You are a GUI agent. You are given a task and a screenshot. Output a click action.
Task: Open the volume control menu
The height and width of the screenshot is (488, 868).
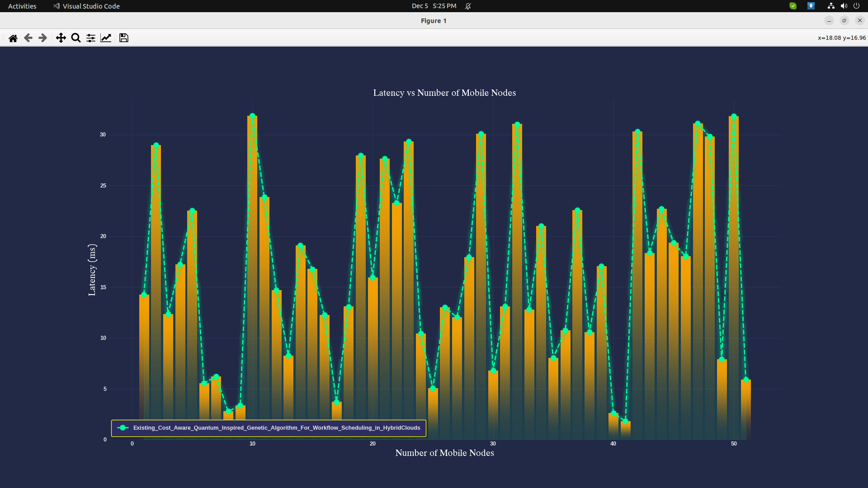click(844, 6)
